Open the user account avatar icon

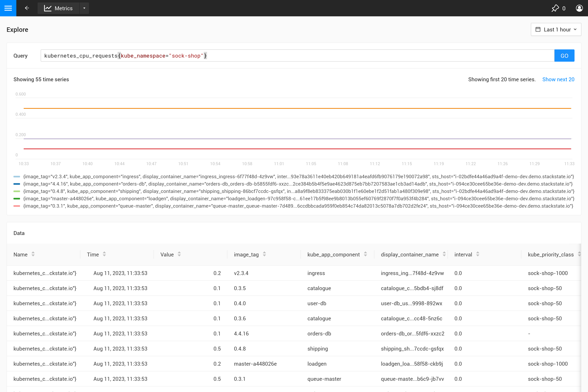coord(579,8)
